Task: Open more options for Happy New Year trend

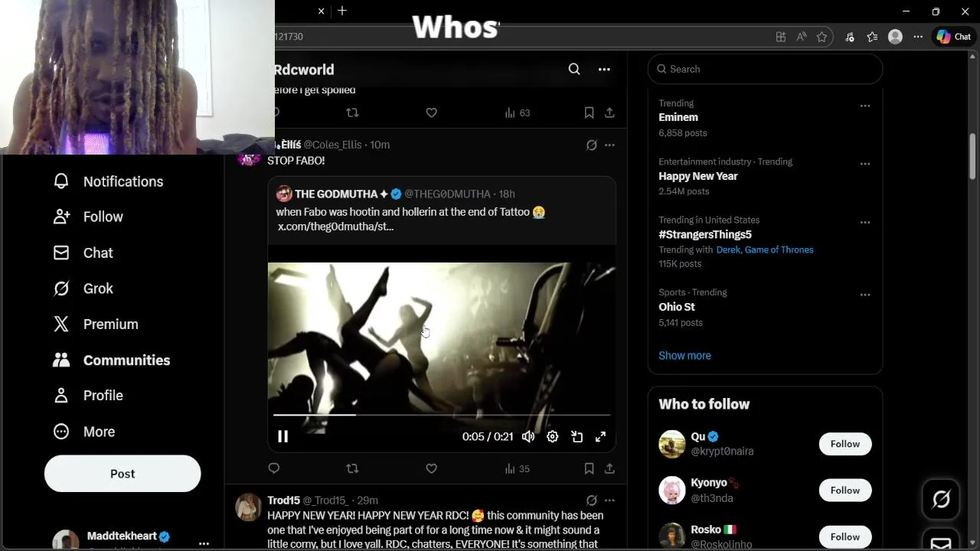Action: 864,164
